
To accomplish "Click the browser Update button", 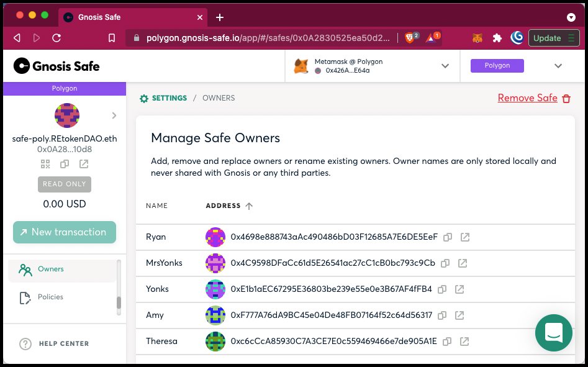I will (554, 38).
